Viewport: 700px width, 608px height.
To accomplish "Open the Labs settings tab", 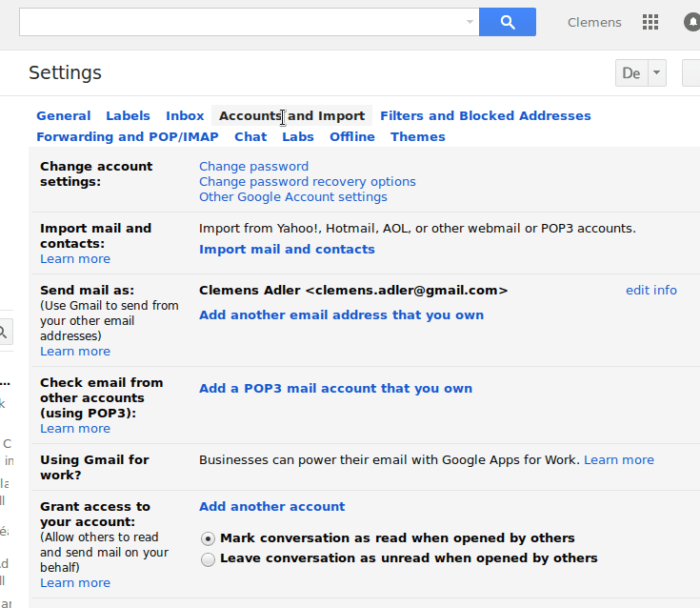I will 298,136.
